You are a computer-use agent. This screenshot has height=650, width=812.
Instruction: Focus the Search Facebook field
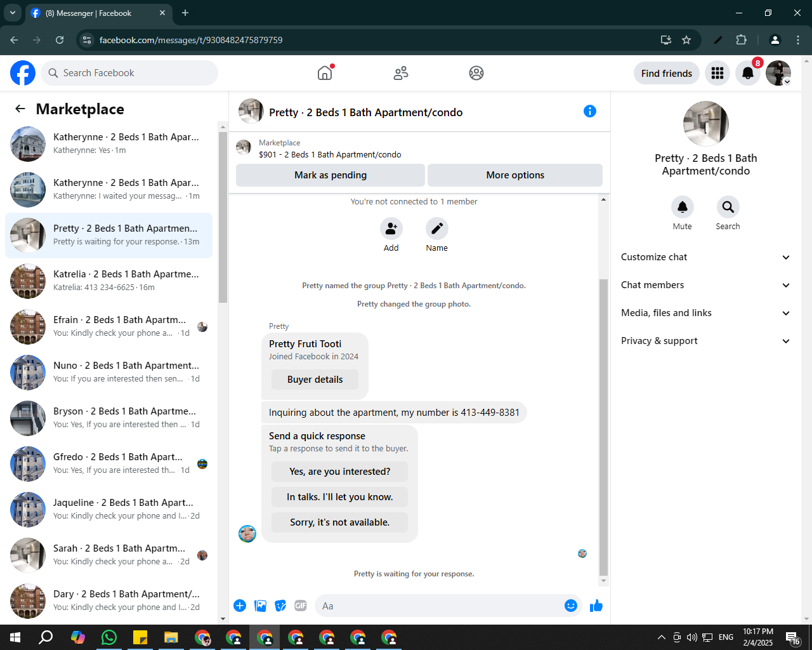pos(129,73)
